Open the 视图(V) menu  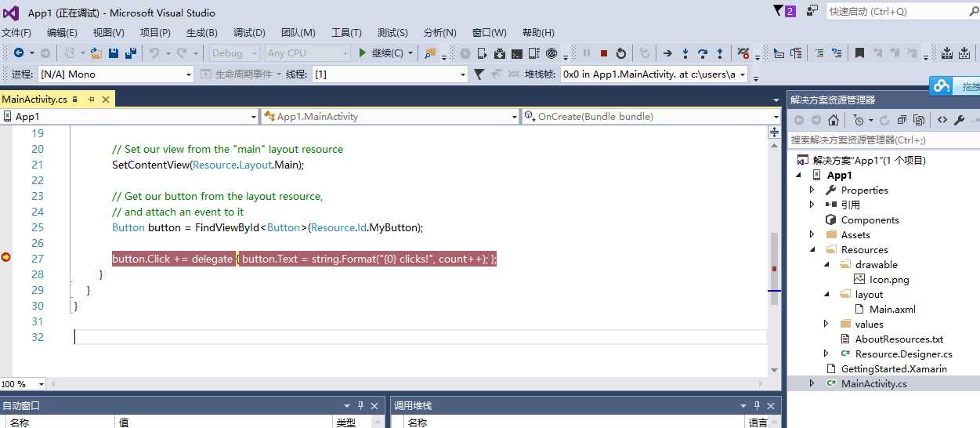(109, 32)
